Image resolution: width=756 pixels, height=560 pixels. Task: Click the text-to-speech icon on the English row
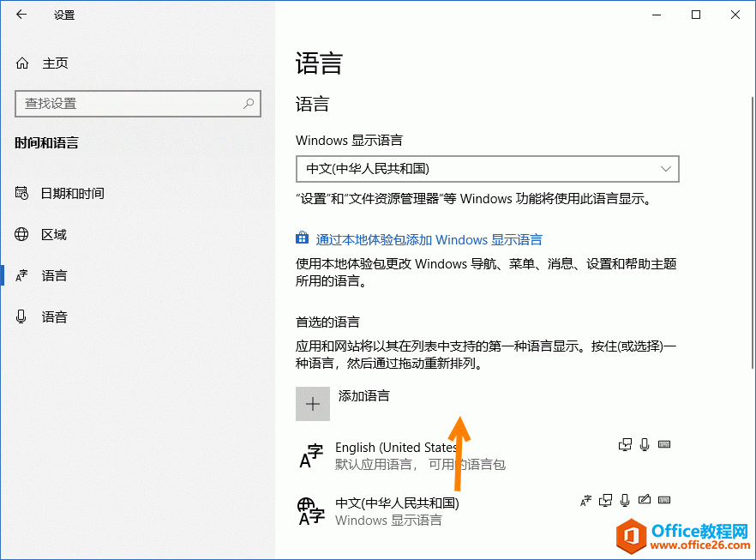pyautogui.click(x=626, y=444)
